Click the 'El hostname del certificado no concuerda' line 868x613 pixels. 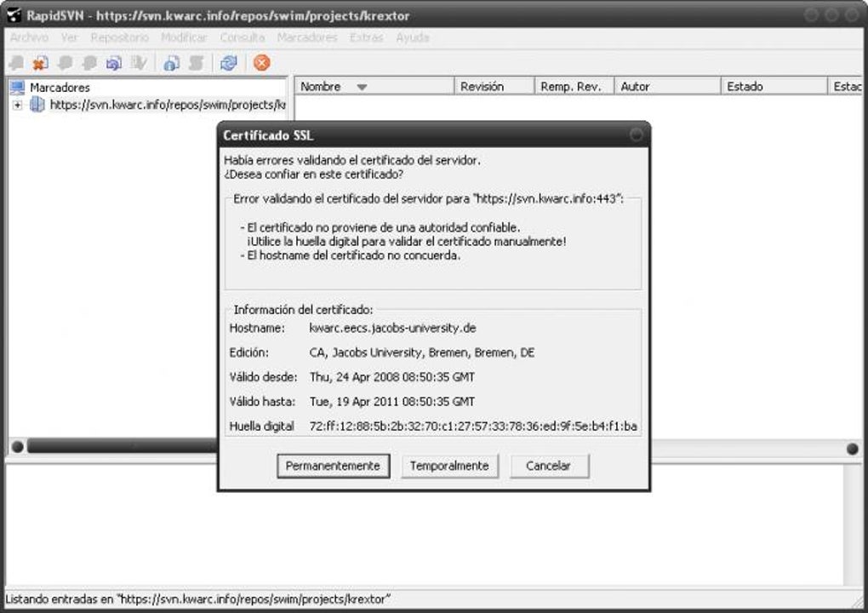(351, 255)
